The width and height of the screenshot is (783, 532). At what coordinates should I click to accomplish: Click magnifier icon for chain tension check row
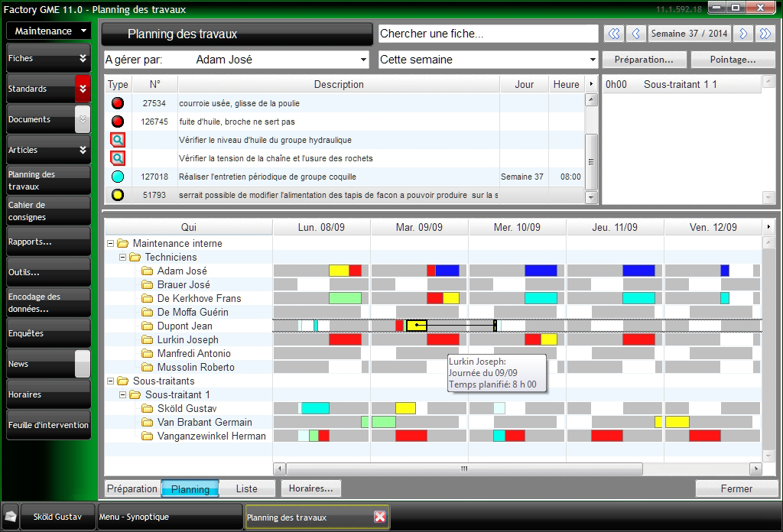(x=117, y=158)
